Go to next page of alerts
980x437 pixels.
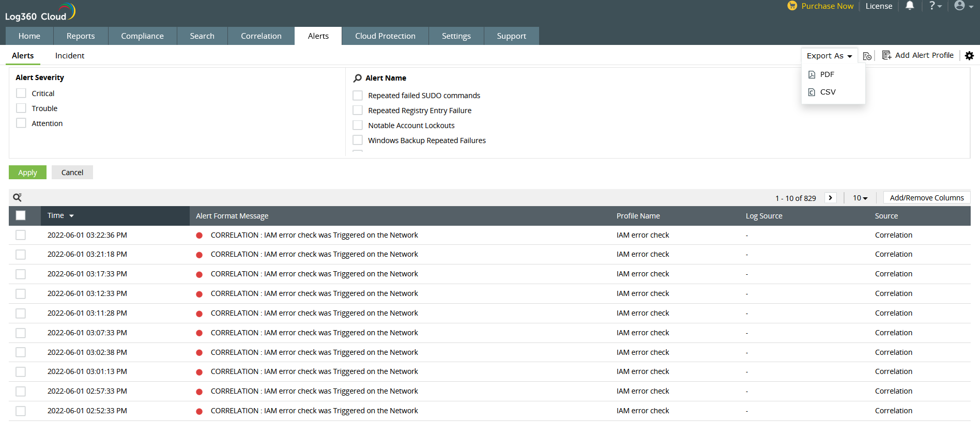pyautogui.click(x=830, y=198)
